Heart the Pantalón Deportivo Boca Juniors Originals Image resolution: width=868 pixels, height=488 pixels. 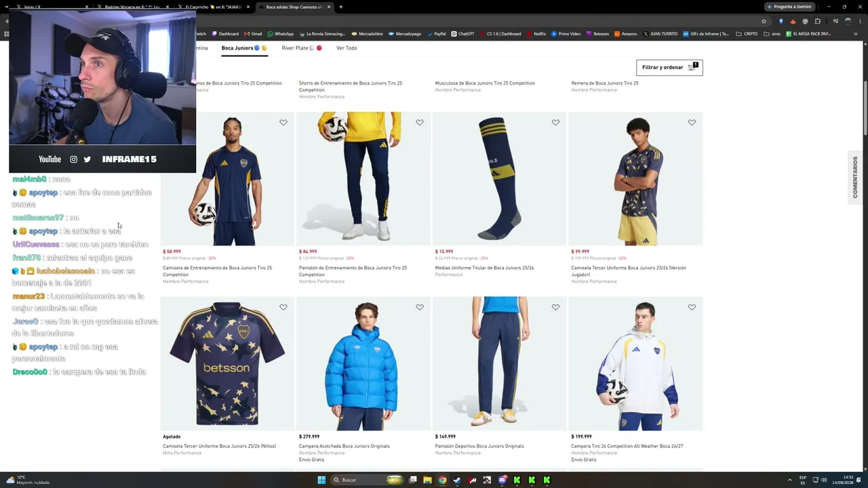556,307
